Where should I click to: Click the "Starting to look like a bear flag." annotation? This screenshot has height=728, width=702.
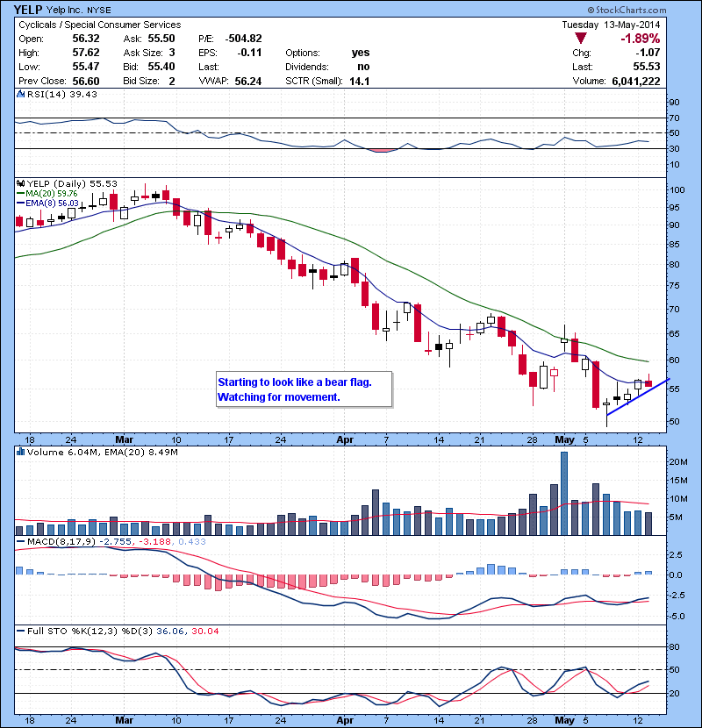tap(295, 382)
